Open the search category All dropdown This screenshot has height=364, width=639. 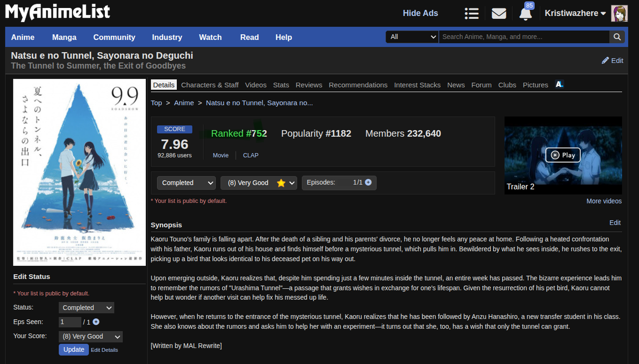pos(412,37)
